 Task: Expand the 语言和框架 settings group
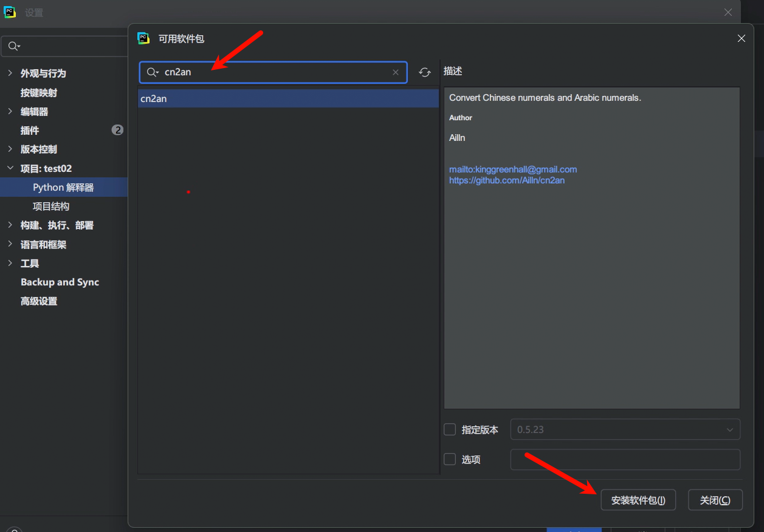click(10, 244)
